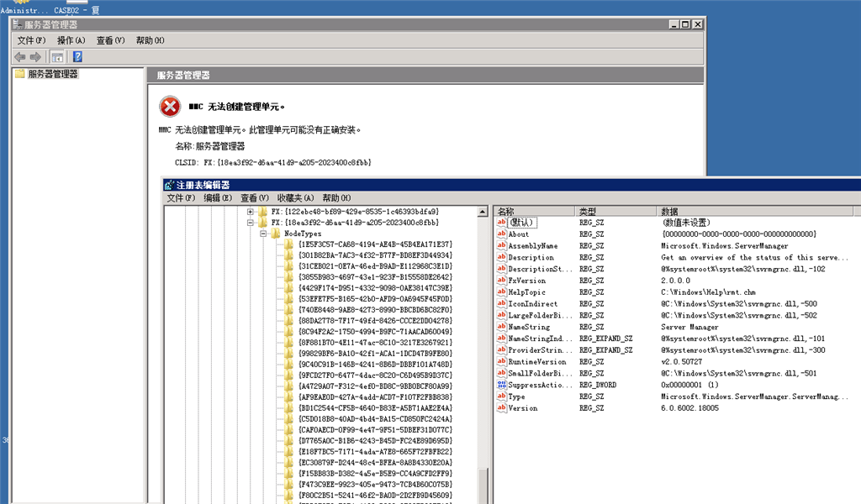861x504 pixels.
Task: Open 查看 menu in Registry Editor
Action: 255,198
